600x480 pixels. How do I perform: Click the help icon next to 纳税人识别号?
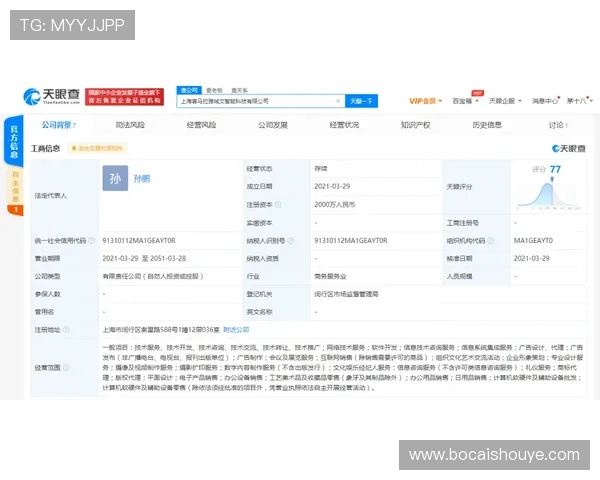click(290, 240)
